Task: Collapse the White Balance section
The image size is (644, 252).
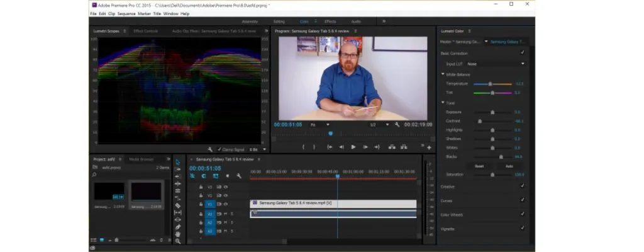Action: pyautogui.click(x=443, y=74)
